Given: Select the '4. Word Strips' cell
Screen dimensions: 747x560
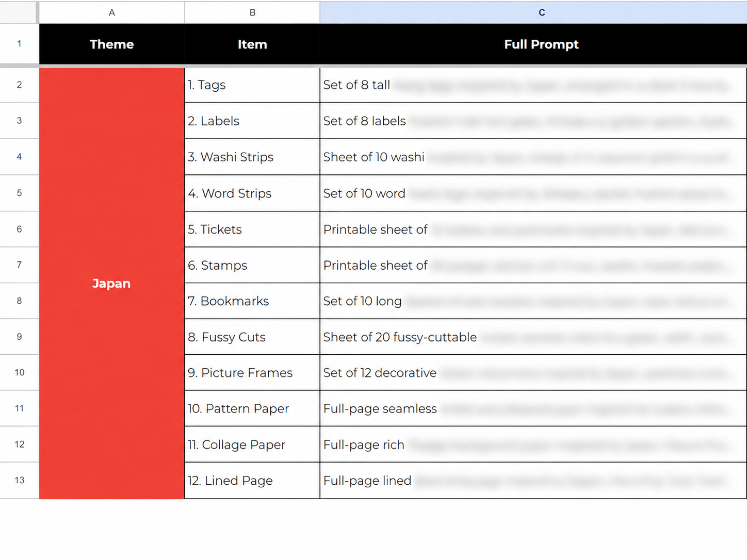Looking at the screenshot, I should tap(252, 193).
